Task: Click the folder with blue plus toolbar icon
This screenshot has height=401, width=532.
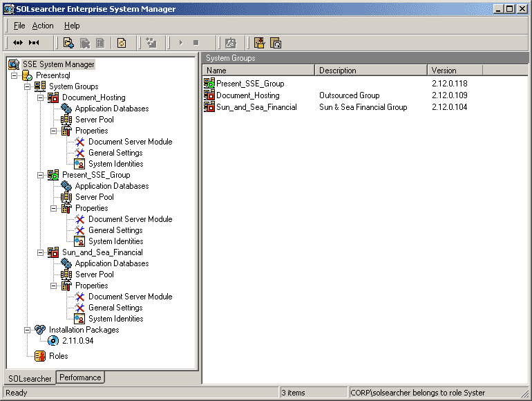Action: coord(68,43)
